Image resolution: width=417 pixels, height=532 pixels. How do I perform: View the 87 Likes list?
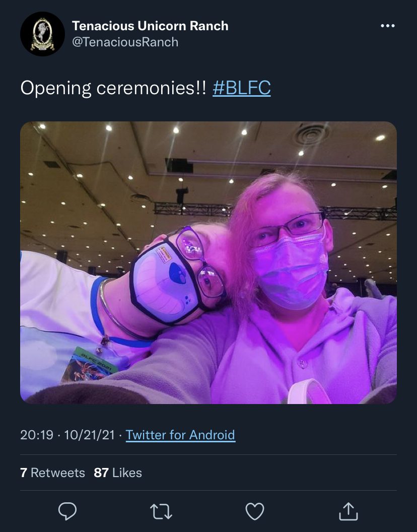[118, 473]
